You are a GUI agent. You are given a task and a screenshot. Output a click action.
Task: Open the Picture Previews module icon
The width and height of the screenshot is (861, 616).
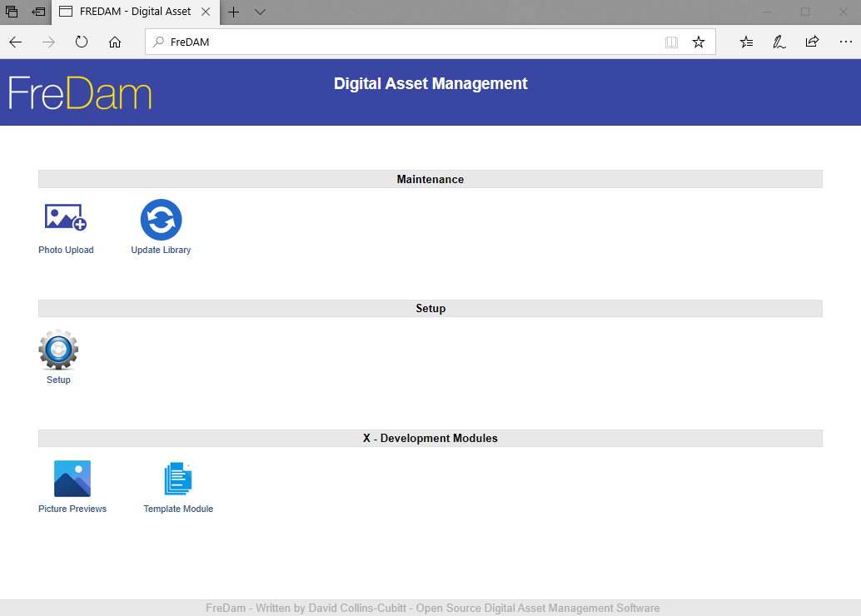72,478
